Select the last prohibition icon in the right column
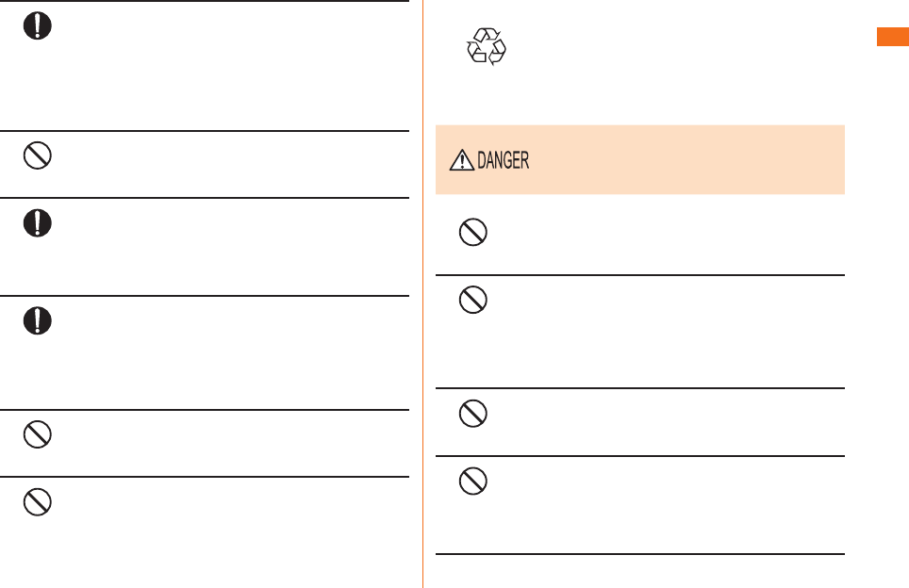The image size is (909, 588). tap(473, 482)
